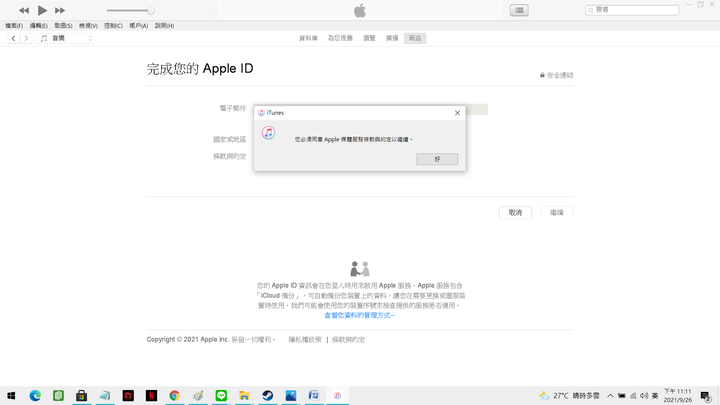Click the Apple logo in the top bar

(360, 10)
